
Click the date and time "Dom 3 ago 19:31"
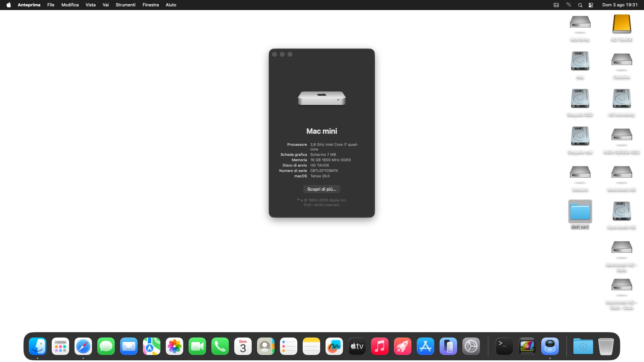[x=620, y=5]
